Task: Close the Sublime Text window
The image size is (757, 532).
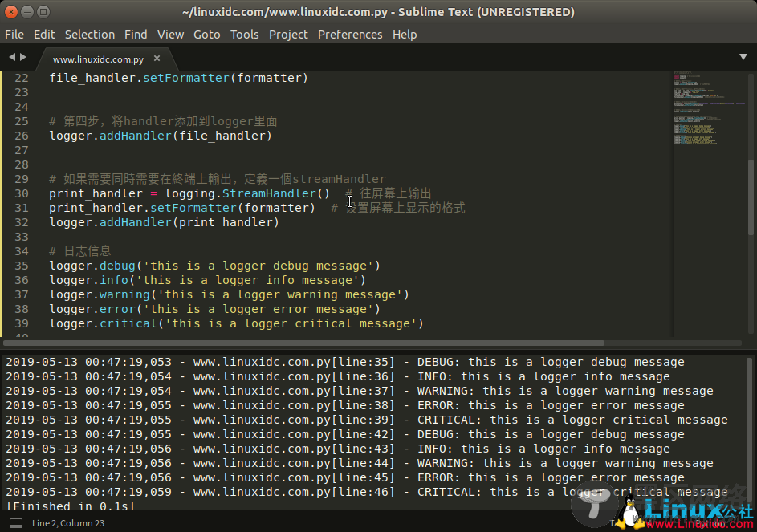Action: [11, 12]
